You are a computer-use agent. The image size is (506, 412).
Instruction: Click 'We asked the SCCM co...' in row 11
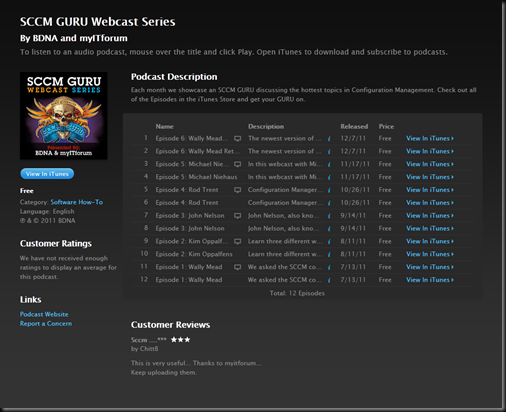tap(285, 267)
